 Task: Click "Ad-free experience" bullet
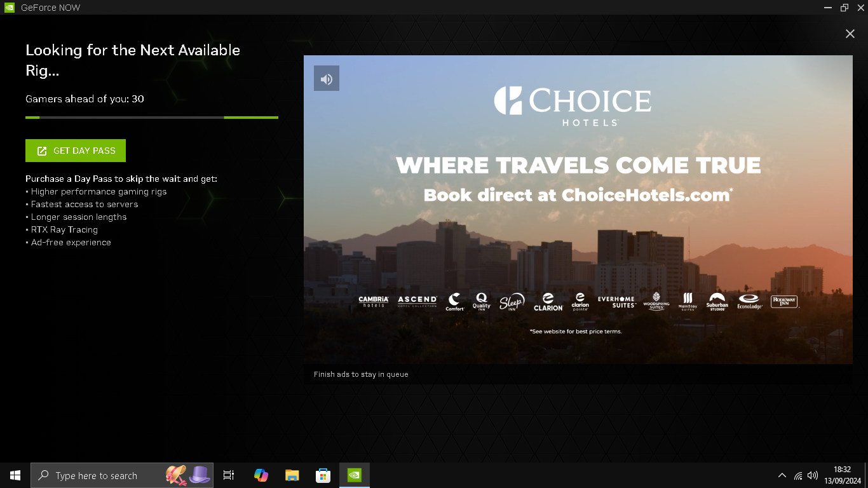[68, 242]
